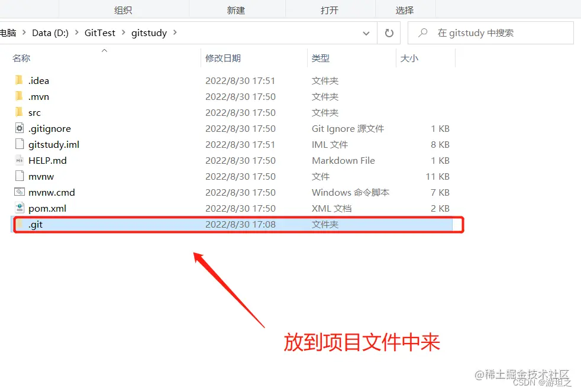This screenshot has height=392, width=581.
Task: Open the address bar history dropdown
Action: coord(366,33)
